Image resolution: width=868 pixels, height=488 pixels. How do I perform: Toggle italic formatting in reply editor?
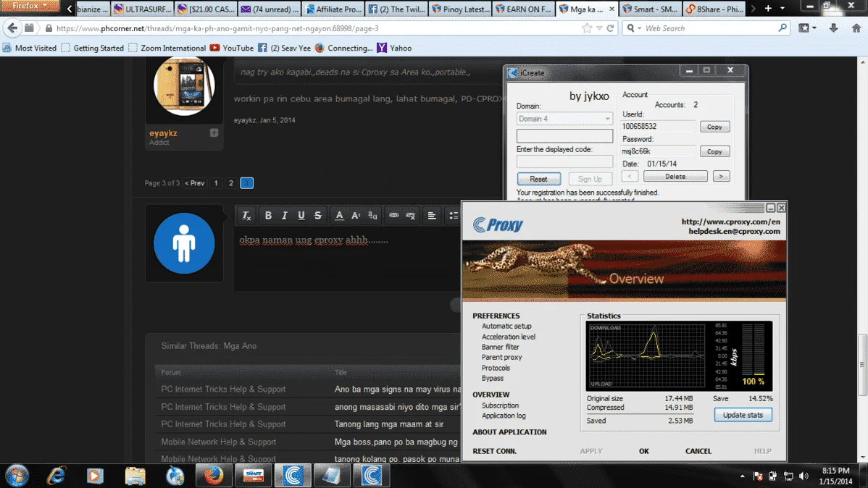(285, 216)
